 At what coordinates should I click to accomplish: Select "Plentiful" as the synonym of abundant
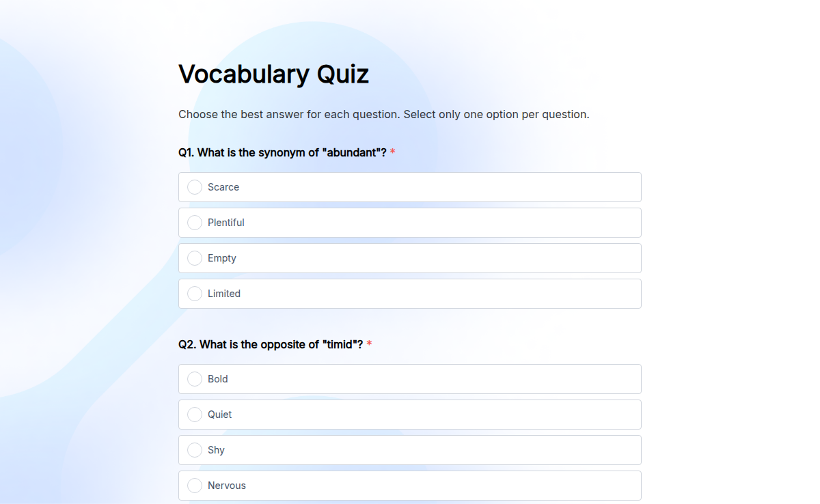click(410, 223)
